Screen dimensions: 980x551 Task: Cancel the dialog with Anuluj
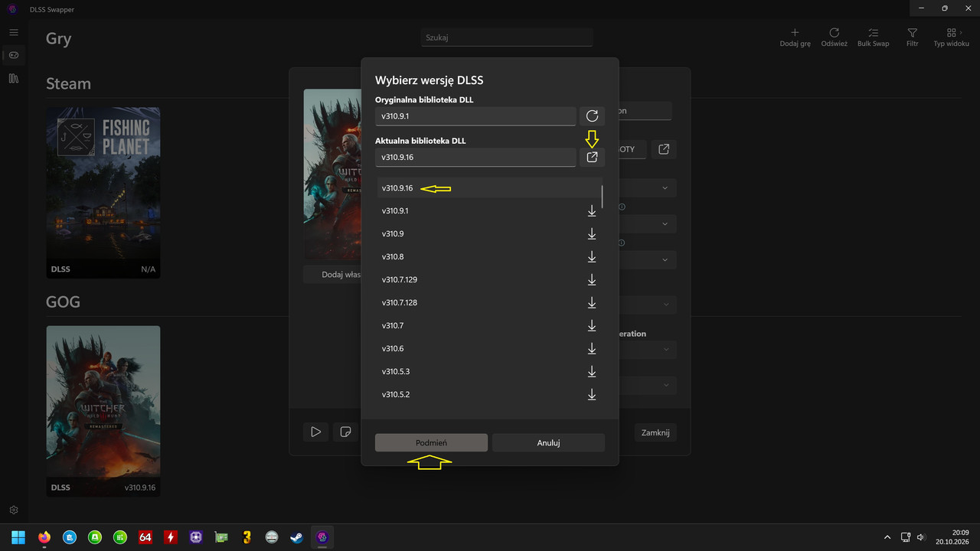[x=548, y=442]
